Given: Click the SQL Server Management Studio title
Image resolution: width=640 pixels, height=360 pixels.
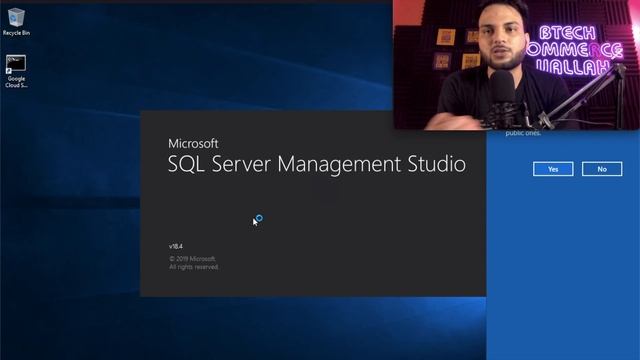Looking at the screenshot, I should pyautogui.click(x=317, y=164).
